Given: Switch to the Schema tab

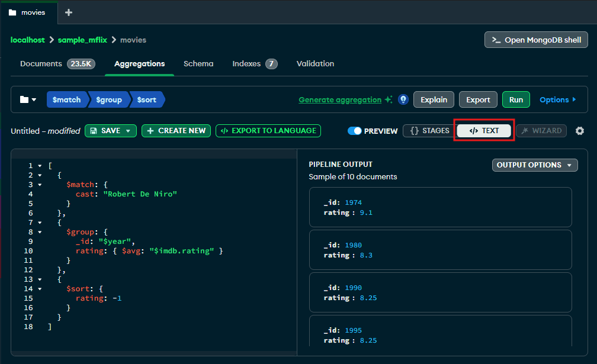Looking at the screenshot, I should click(x=198, y=63).
